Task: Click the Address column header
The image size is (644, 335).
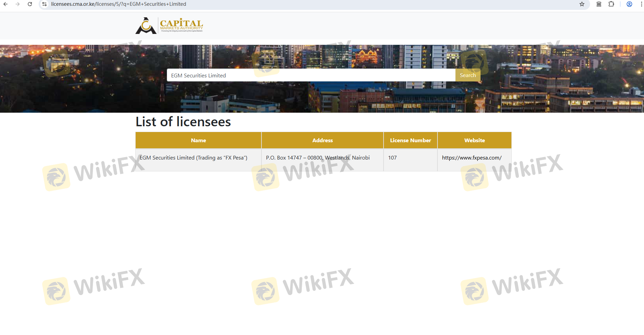Action: click(323, 141)
